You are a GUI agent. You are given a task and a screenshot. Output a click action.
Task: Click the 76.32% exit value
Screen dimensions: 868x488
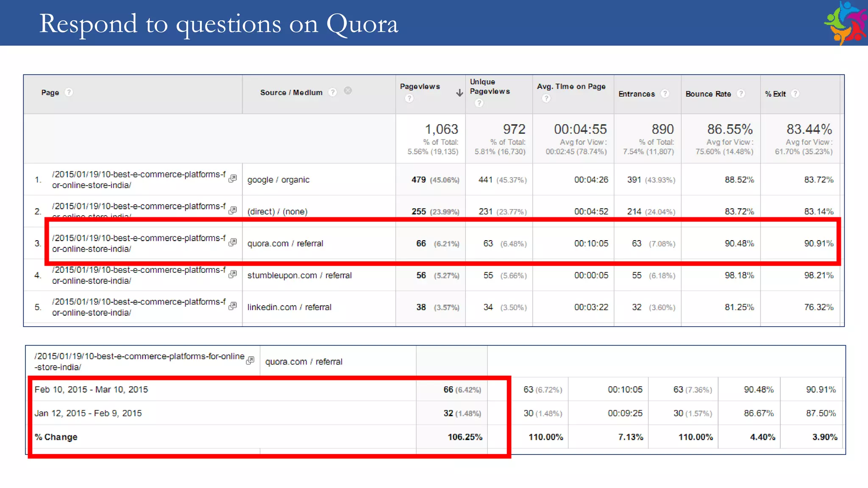tap(819, 307)
